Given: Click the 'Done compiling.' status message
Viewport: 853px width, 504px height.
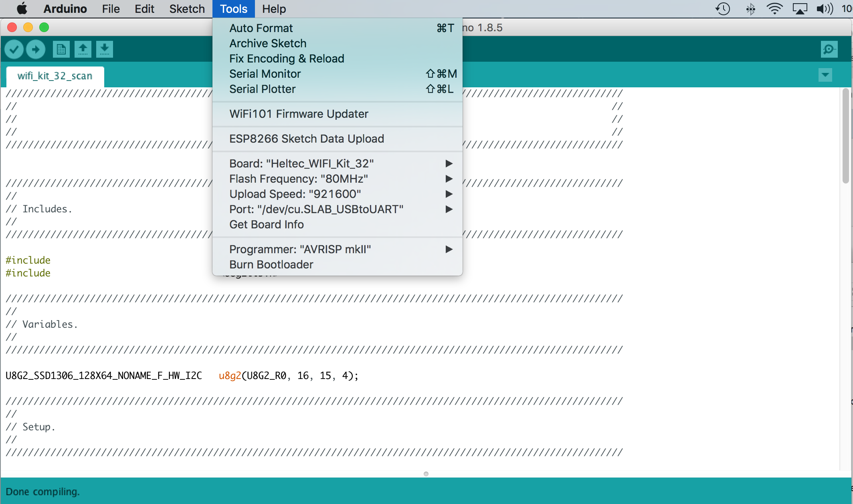Looking at the screenshot, I should pyautogui.click(x=43, y=492).
